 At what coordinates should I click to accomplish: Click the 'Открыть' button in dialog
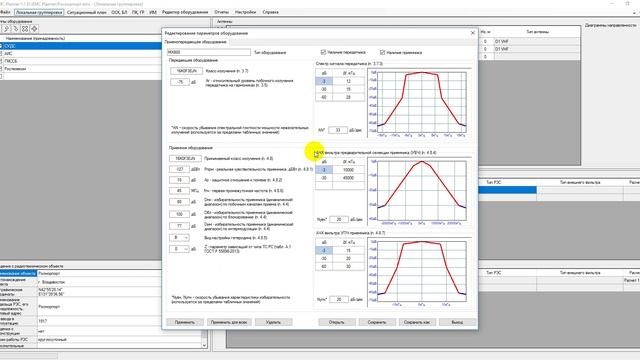(x=337, y=322)
